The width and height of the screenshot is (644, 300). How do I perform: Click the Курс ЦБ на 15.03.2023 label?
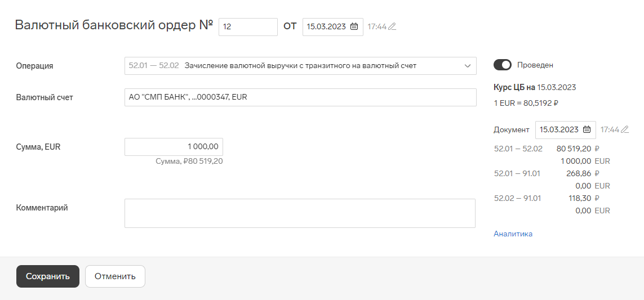[x=535, y=87]
